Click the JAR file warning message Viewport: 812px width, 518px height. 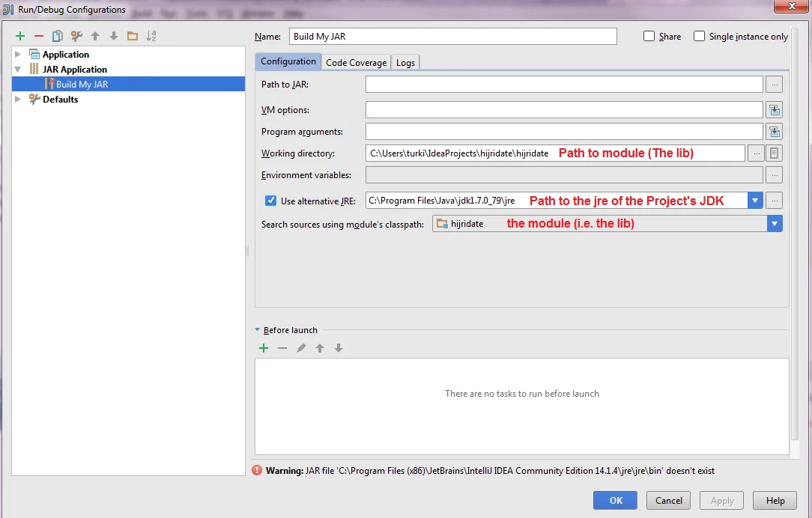(x=490, y=470)
